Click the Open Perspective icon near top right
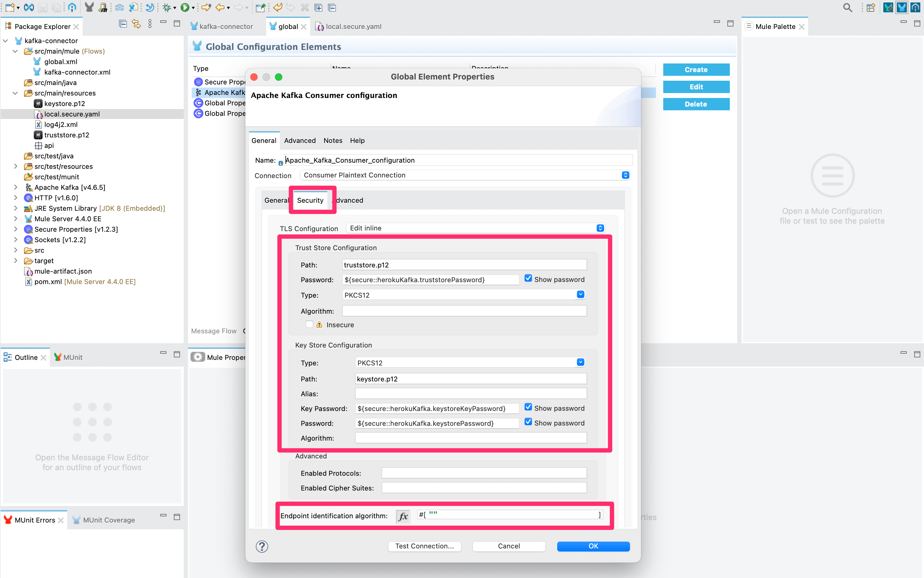 871,7
